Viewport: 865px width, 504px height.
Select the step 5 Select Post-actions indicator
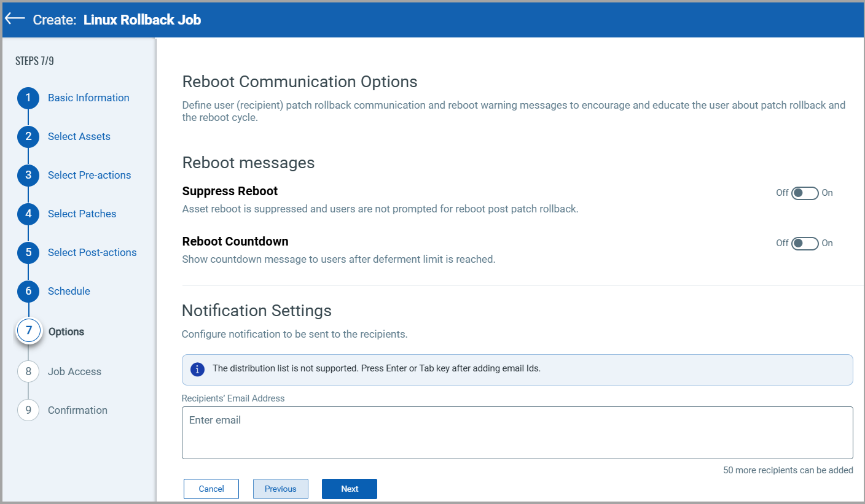click(28, 252)
